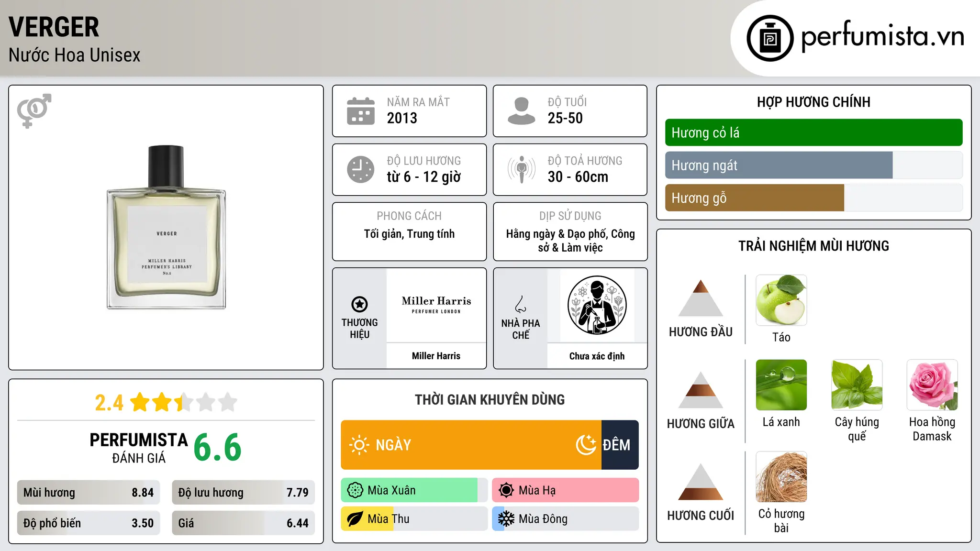Click the Perfumista Đánh giá label

139,448
